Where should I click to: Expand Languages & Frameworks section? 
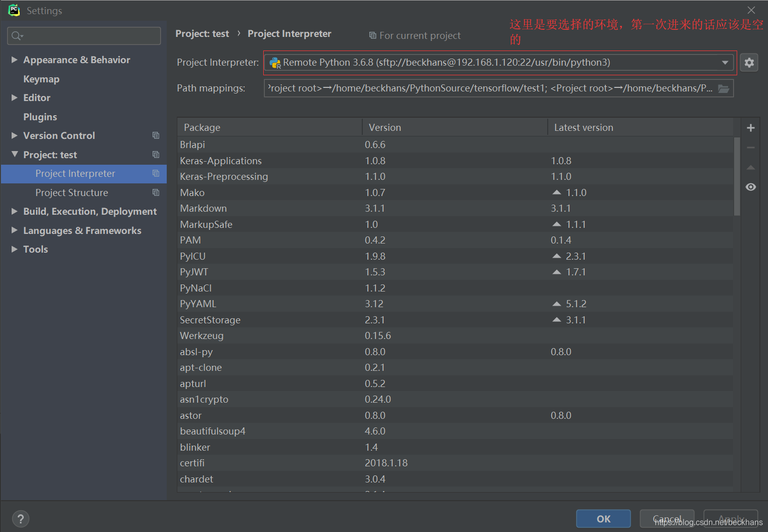[x=15, y=230]
